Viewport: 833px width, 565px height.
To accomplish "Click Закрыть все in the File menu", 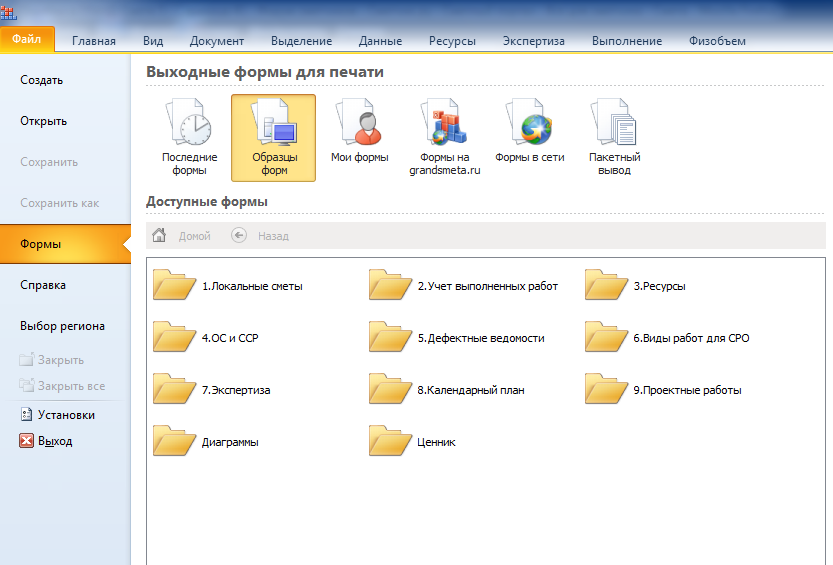I will pos(62,386).
